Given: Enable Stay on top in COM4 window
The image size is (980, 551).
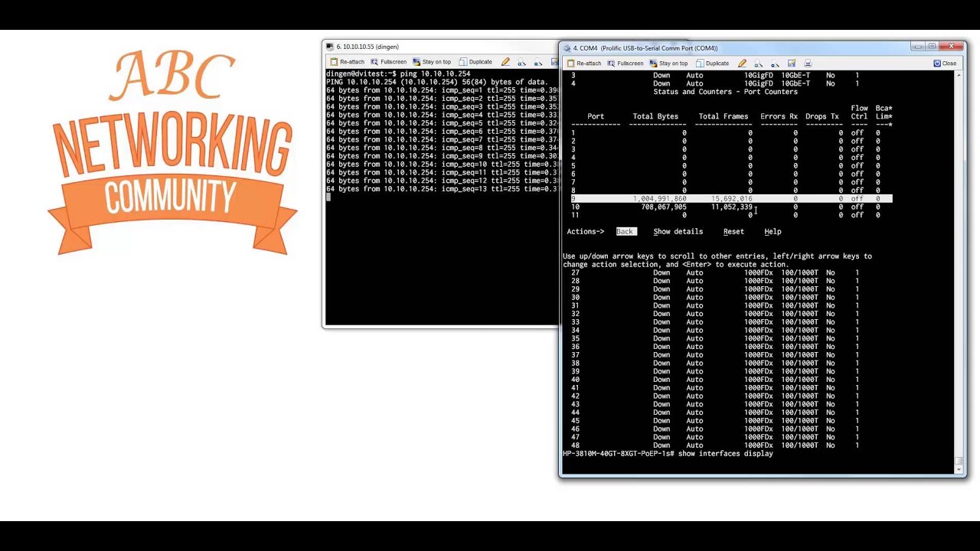Looking at the screenshot, I should coord(668,64).
